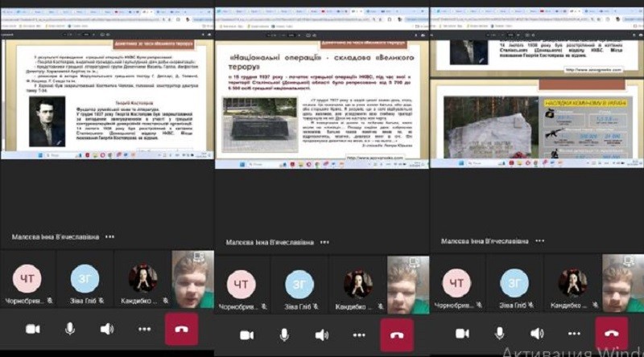Open more call options in memorial stone call bar
Viewport: 644px width, 357px height.
574,333
